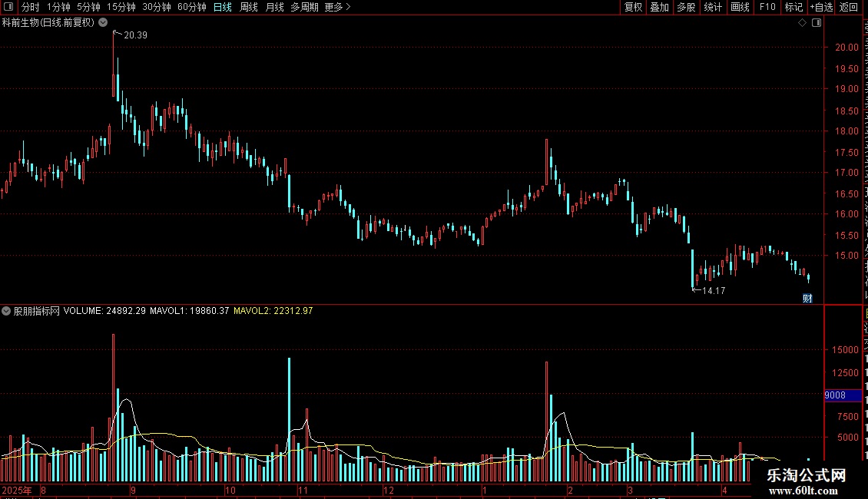
Task: Click 返回 to go back
Action: 849,7
